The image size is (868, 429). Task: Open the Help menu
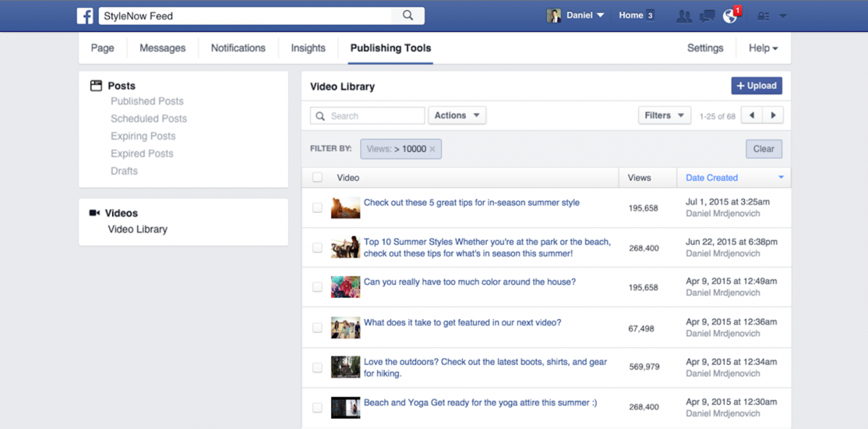pyautogui.click(x=762, y=48)
